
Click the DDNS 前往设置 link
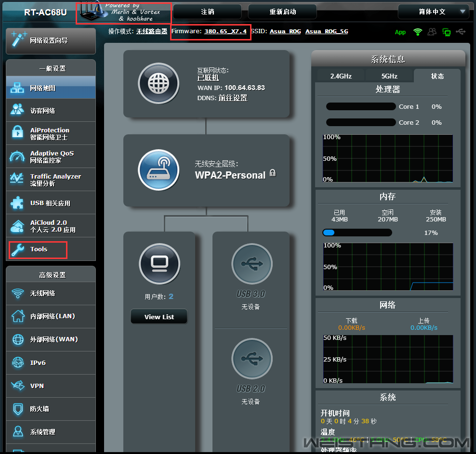click(233, 98)
